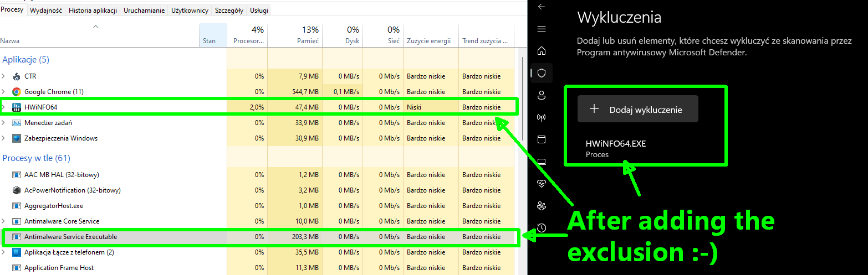The image size is (868, 275).
Task: Open Family options icon in sidebar
Action: tap(542, 206)
